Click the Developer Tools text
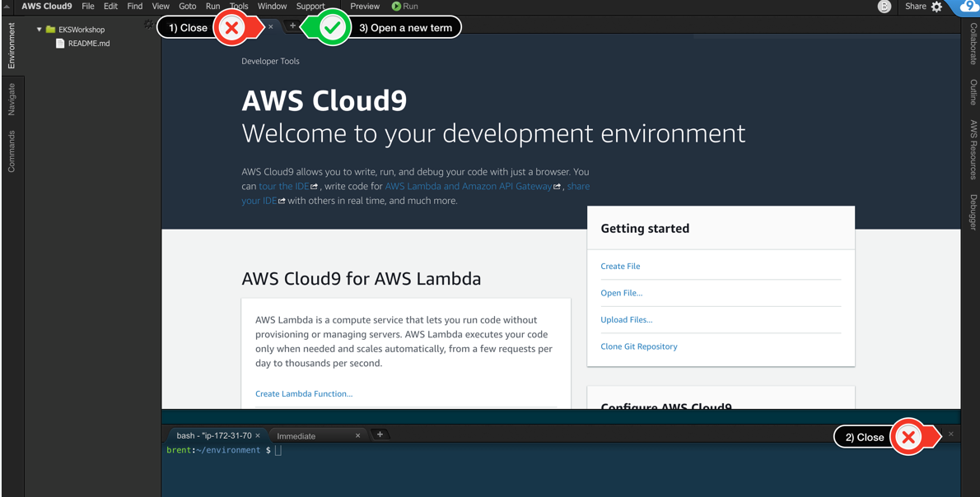Image resolution: width=980 pixels, height=497 pixels. click(271, 61)
